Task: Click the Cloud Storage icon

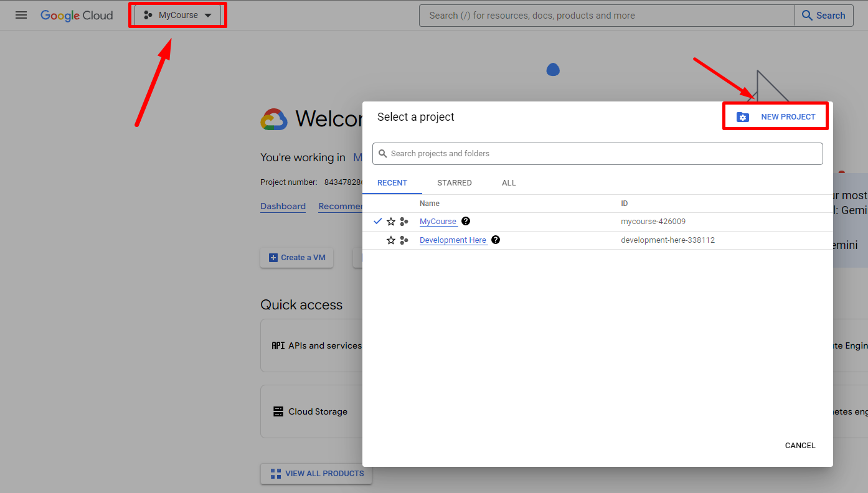Action: point(278,411)
